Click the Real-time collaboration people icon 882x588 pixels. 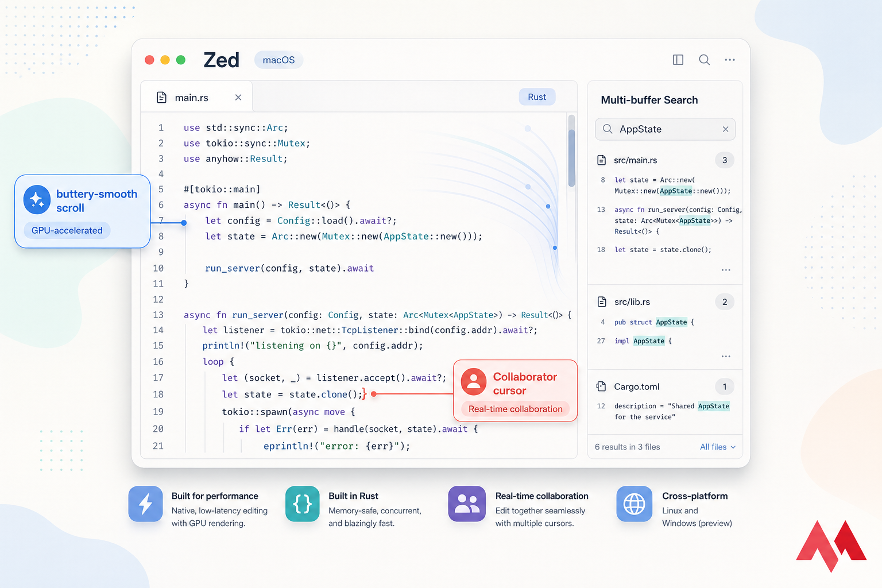tap(467, 504)
